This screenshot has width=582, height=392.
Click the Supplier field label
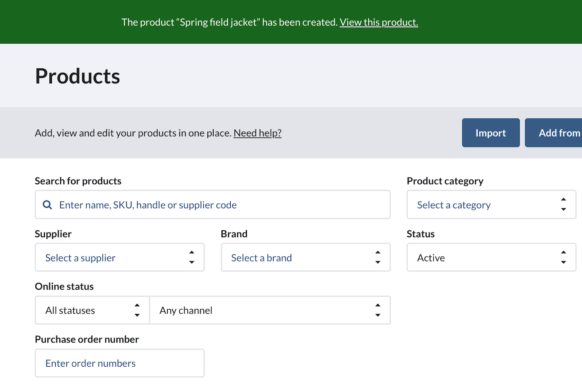(x=53, y=234)
